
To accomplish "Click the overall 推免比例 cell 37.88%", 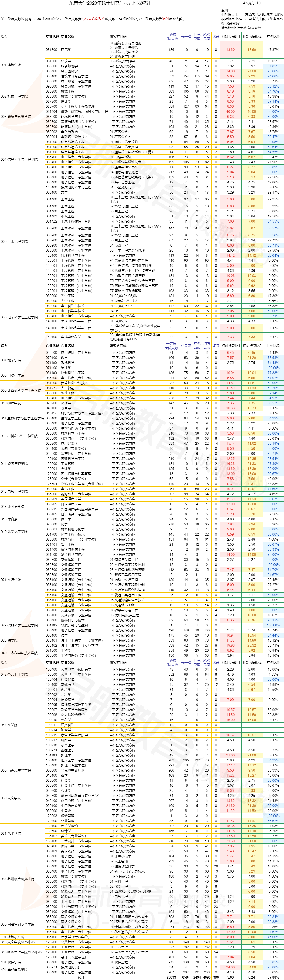I will point(273,977).
